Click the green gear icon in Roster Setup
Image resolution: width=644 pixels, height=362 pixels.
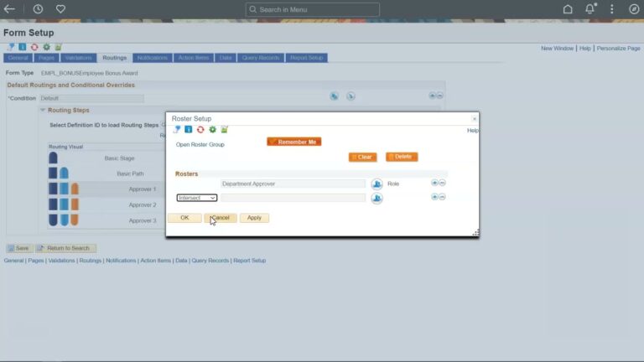[x=212, y=130]
